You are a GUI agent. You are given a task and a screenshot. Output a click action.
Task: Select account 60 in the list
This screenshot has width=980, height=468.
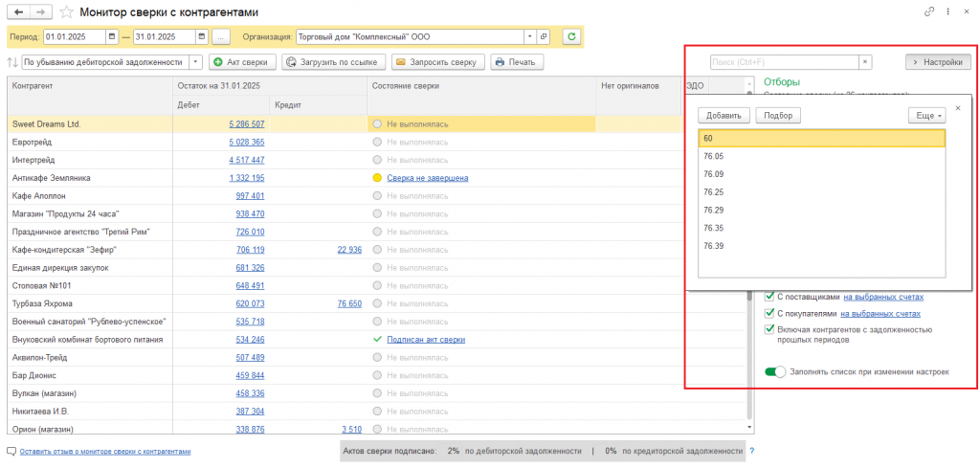[822, 138]
